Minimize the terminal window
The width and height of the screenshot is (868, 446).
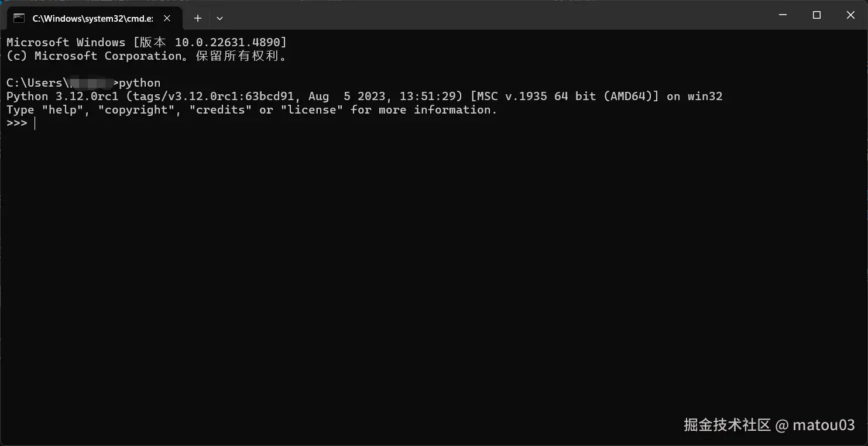pyautogui.click(x=783, y=15)
